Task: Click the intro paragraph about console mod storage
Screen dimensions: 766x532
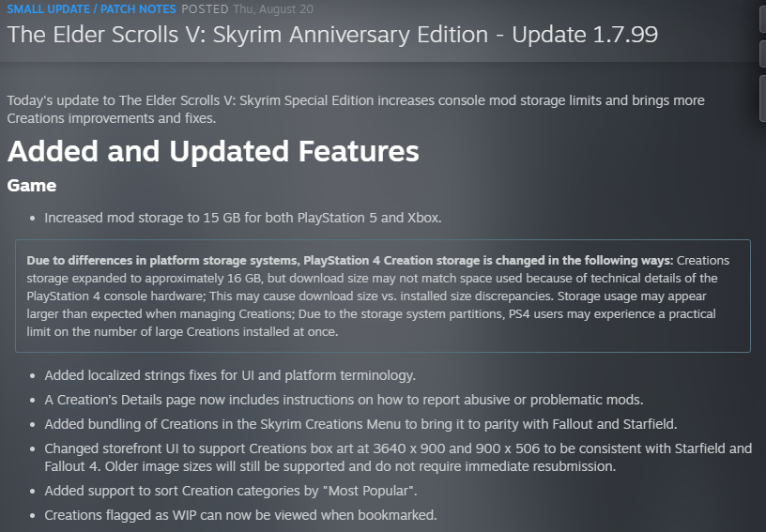Action: pyautogui.click(x=356, y=110)
